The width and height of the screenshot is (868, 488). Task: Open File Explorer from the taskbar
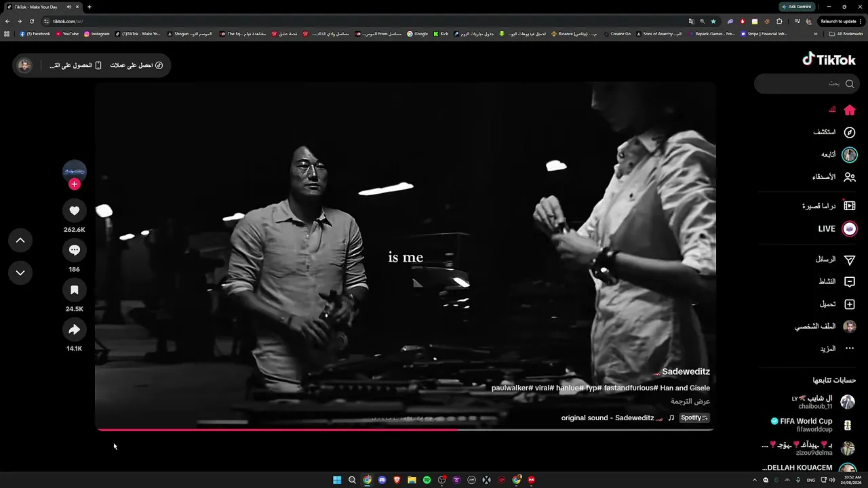[412, 480]
